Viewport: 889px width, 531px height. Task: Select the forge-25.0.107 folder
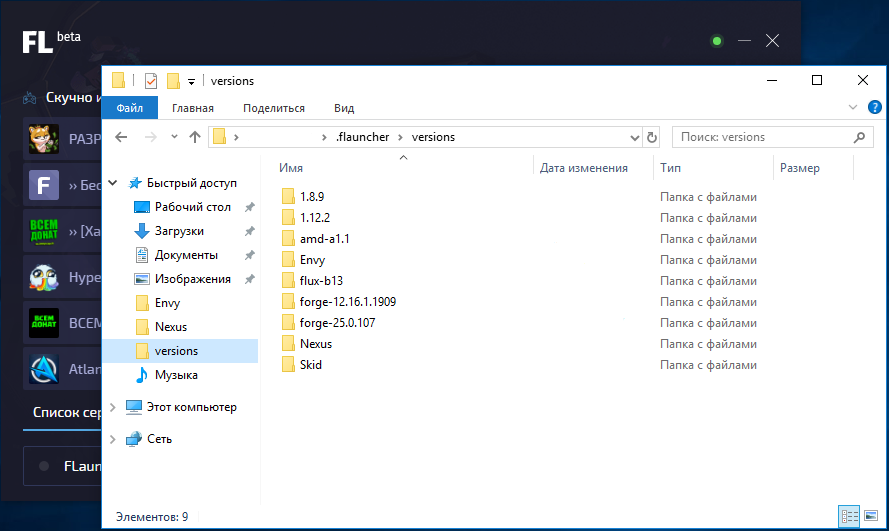[x=337, y=322]
